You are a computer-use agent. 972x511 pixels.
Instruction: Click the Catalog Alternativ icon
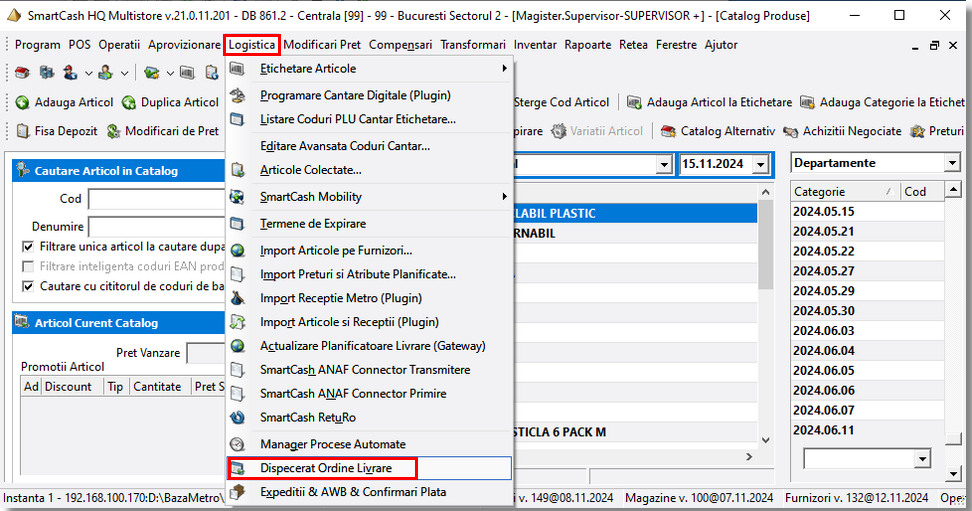tap(668, 131)
